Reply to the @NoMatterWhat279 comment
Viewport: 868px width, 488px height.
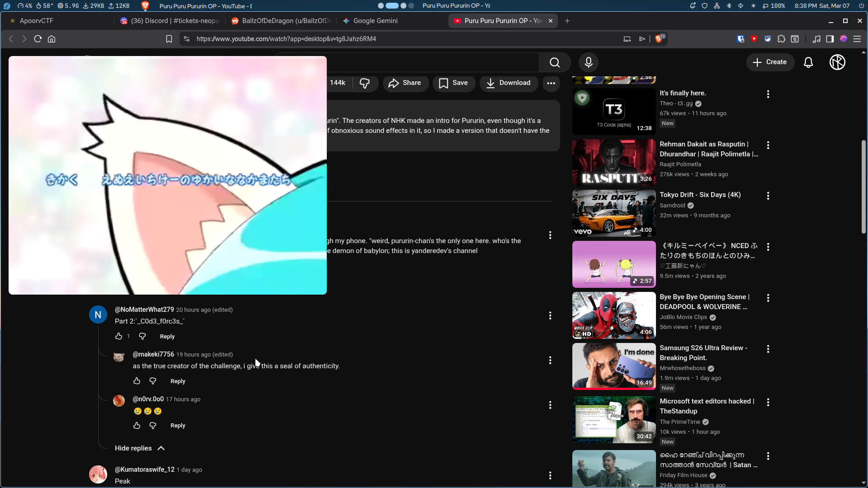pos(167,337)
